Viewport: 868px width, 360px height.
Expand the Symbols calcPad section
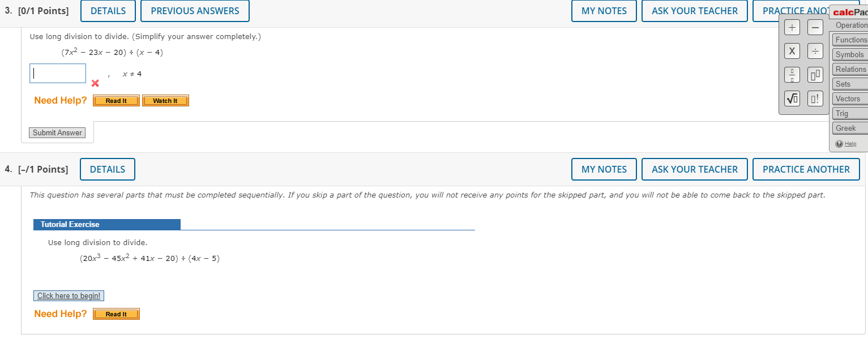click(850, 54)
